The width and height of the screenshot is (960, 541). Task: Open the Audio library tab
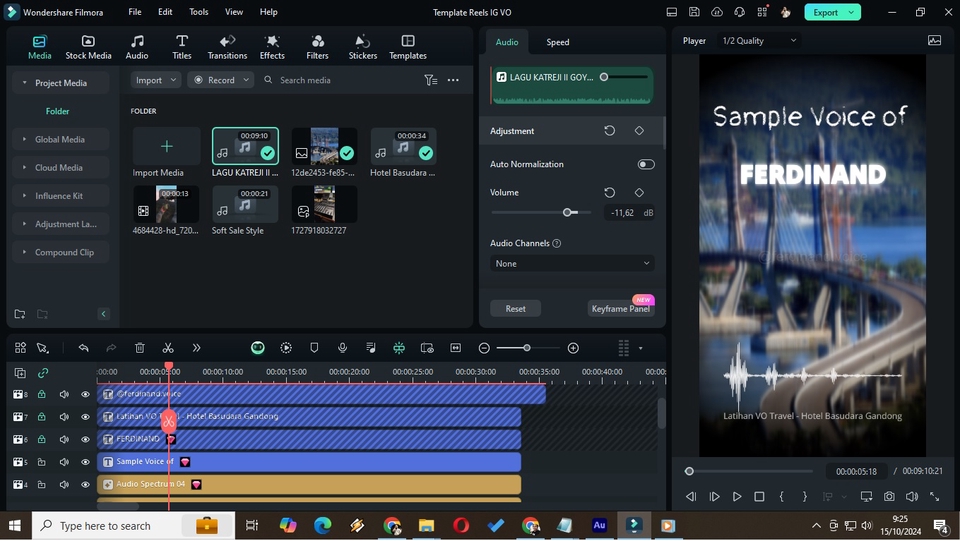coord(137,47)
